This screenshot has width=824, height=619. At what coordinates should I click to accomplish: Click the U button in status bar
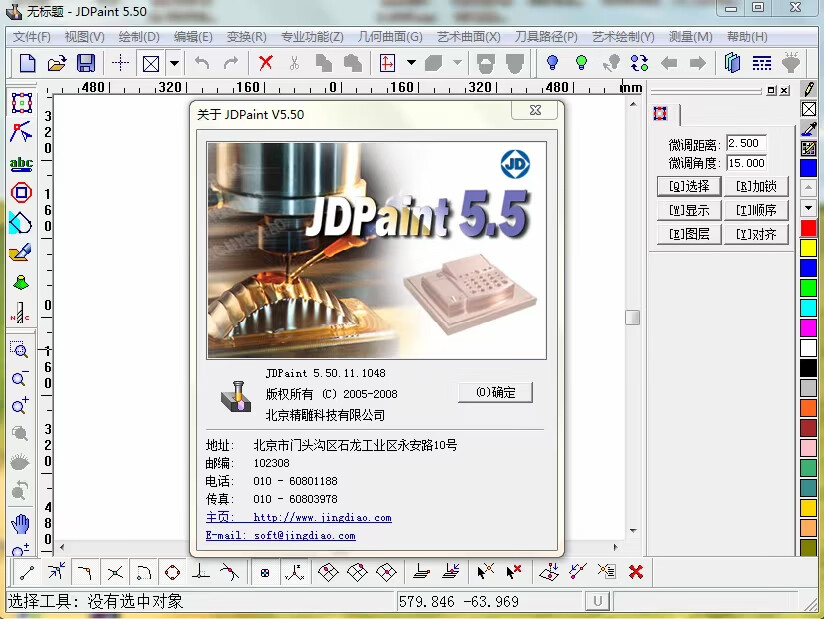597,601
